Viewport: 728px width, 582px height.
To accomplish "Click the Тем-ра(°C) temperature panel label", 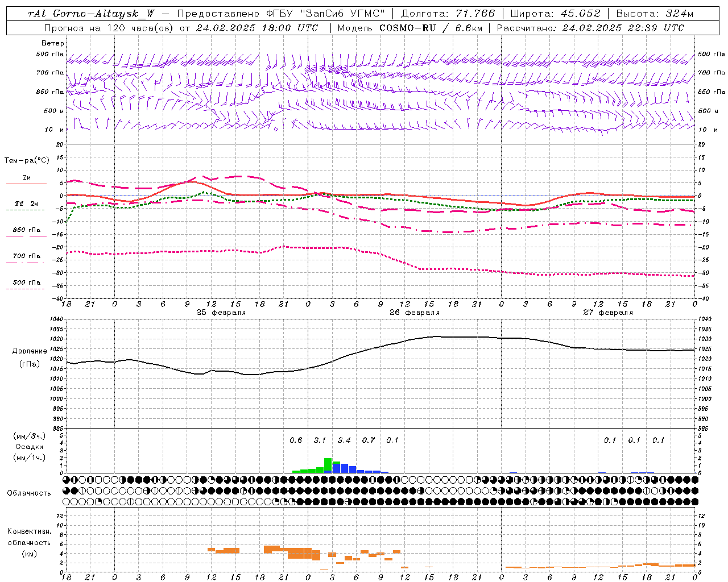I will pos(27,161).
